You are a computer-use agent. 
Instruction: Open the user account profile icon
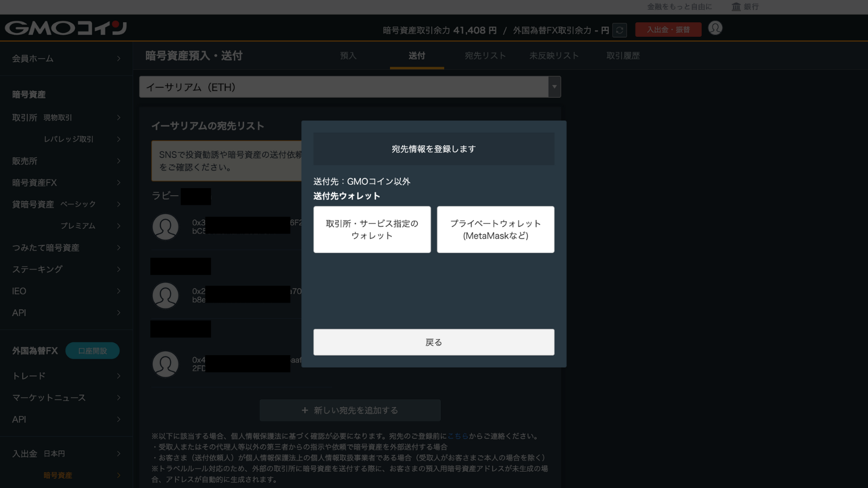715,28
